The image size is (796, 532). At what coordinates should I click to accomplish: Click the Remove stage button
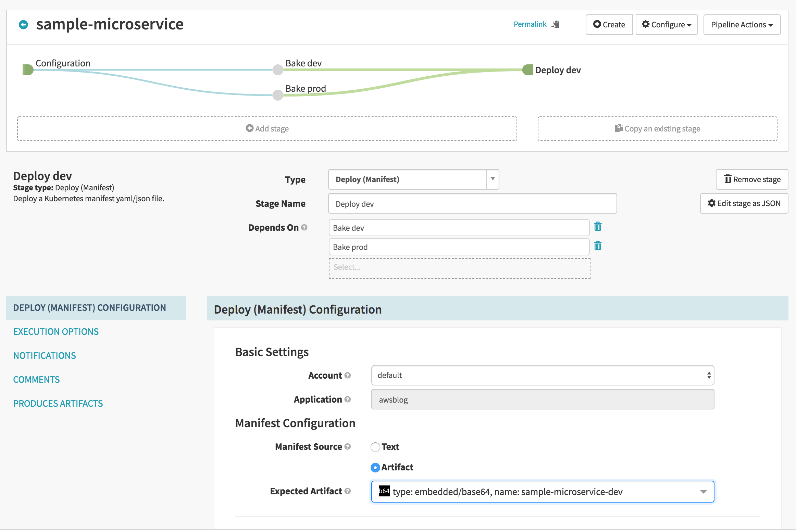coord(752,179)
